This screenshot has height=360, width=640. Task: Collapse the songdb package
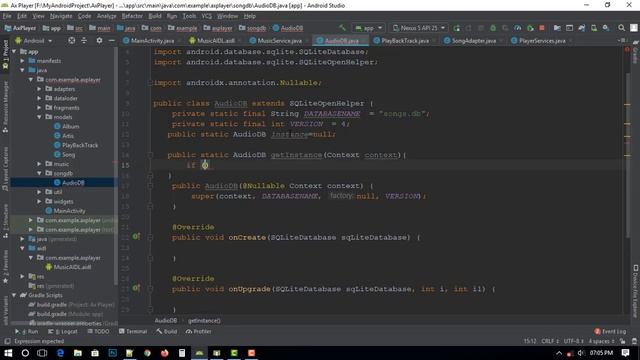(x=39, y=173)
